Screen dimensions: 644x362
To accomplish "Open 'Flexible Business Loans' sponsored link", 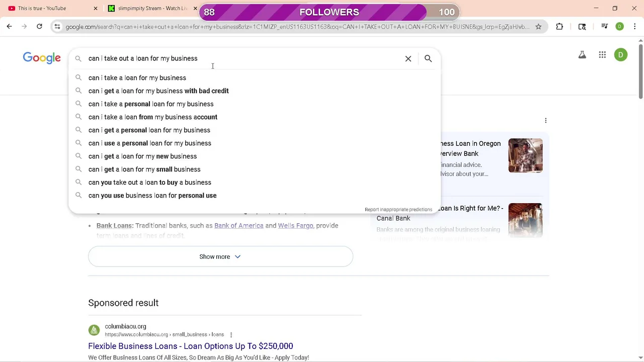I will coord(191,346).
